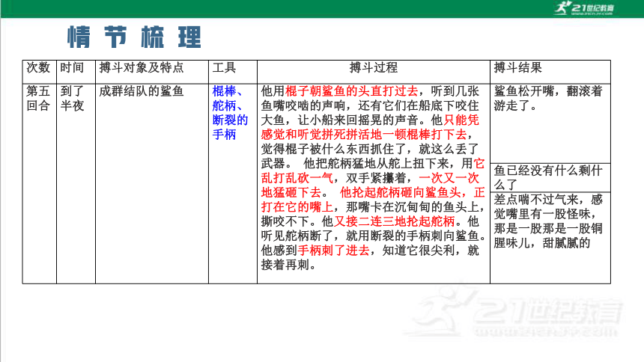This screenshot has height=362, width=644.
Task: Click the line 撕咬不下 in process cell
Action: pyautogui.click(x=285, y=221)
